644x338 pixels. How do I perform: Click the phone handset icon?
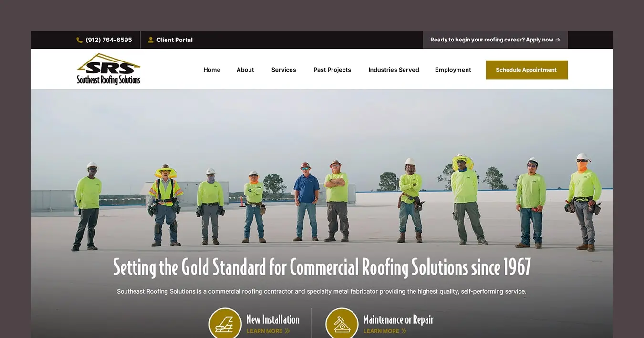click(x=79, y=40)
